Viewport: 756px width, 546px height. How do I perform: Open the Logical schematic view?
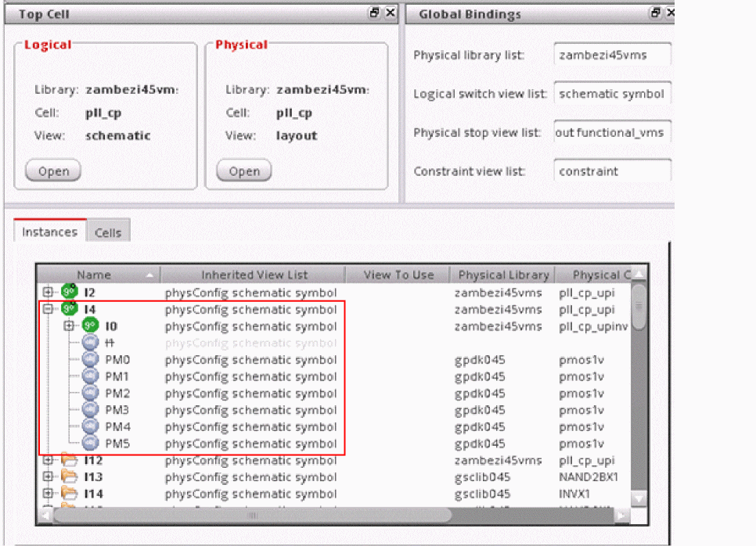[53, 171]
